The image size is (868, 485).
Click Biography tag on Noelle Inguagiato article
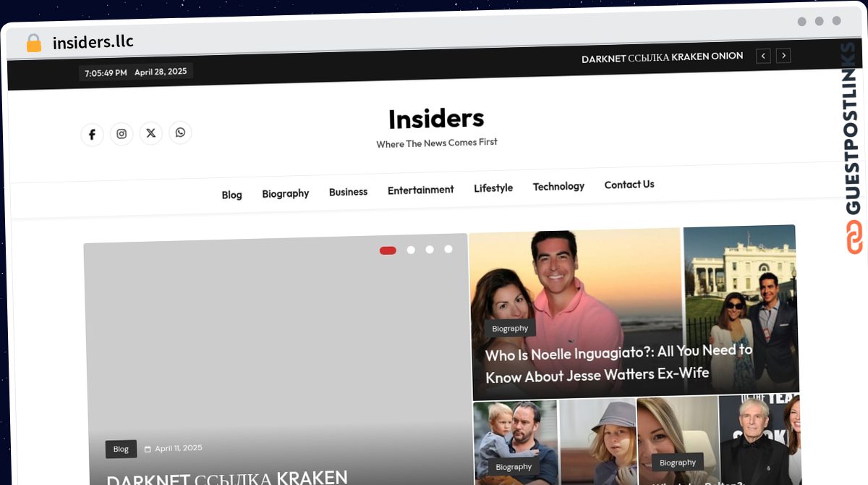510,328
